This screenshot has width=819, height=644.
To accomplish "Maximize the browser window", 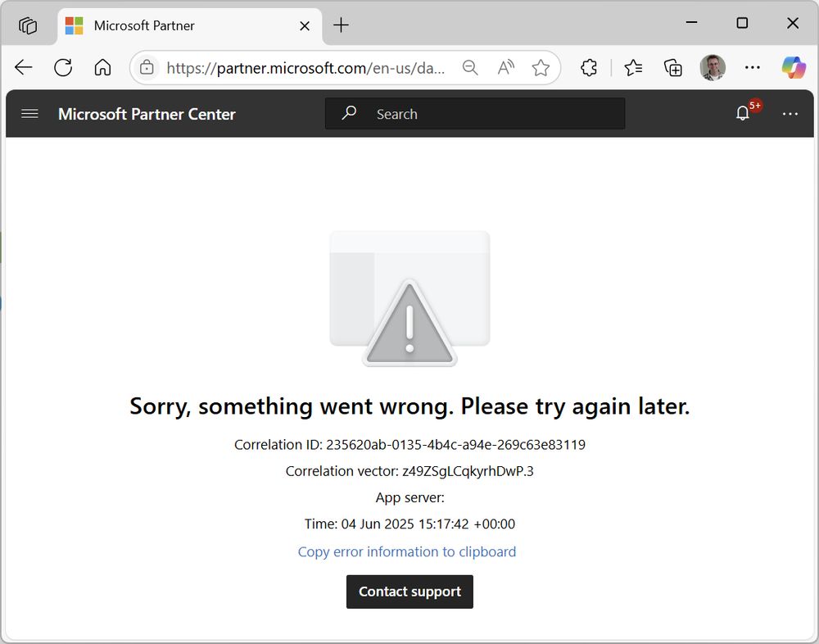I will 742,23.
